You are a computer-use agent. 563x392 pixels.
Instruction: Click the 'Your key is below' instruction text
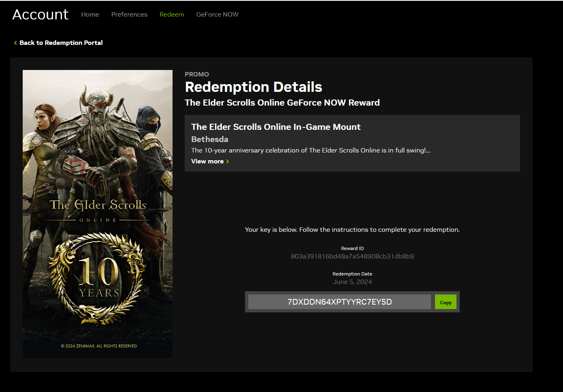352,230
